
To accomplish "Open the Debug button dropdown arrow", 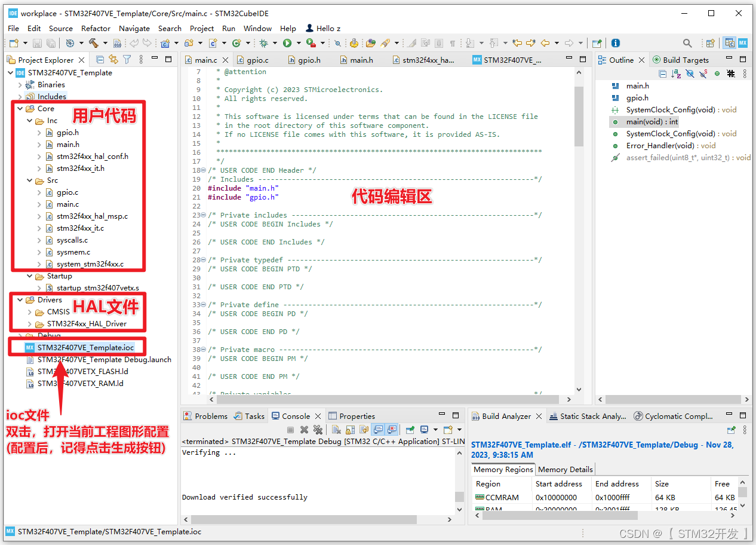I will (275, 43).
